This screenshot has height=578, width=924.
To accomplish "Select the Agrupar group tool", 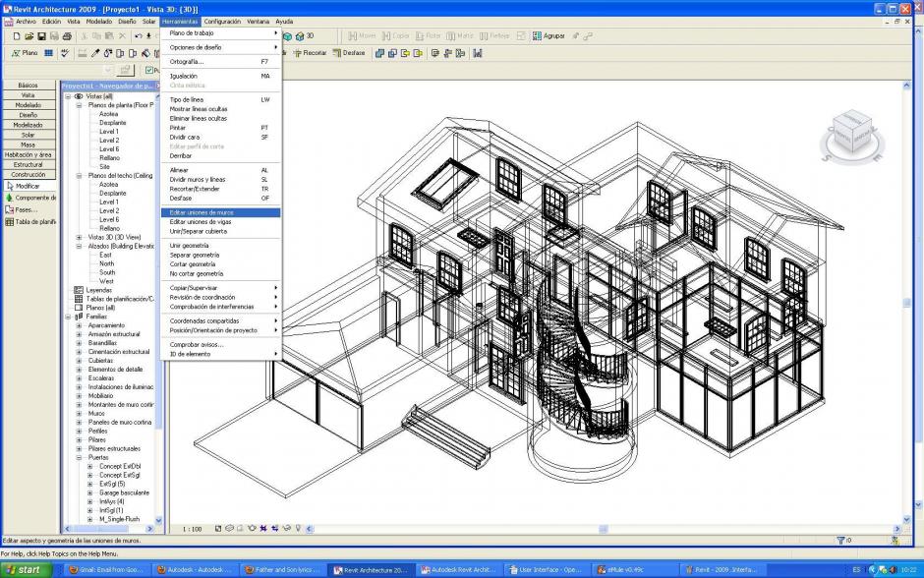I will [x=549, y=36].
